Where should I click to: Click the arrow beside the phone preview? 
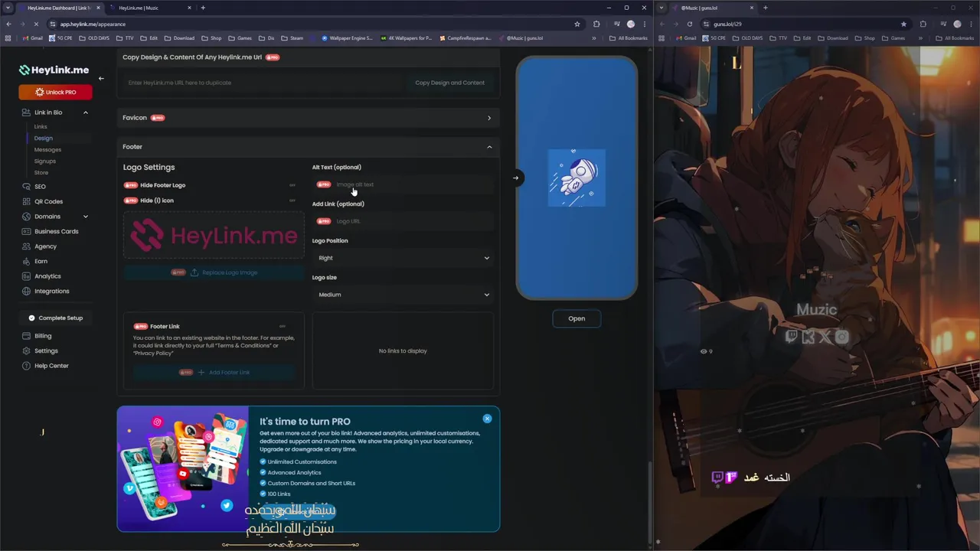pyautogui.click(x=515, y=178)
